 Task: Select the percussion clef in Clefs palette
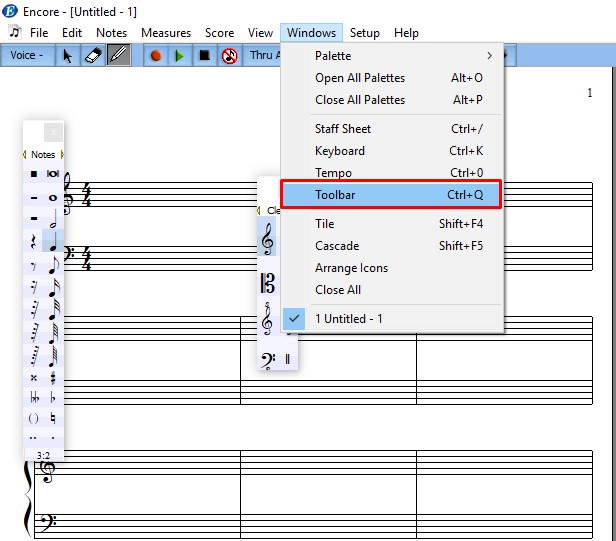point(288,359)
